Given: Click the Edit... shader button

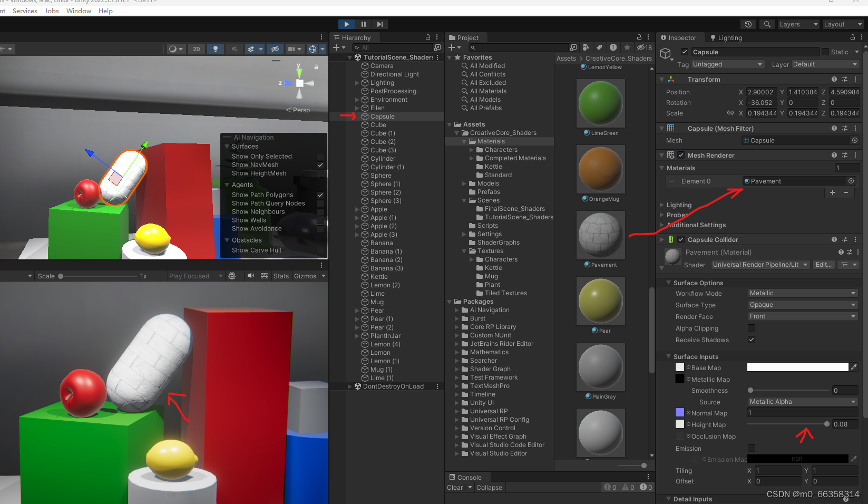Looking at the screenshot, I should (823, 265).
